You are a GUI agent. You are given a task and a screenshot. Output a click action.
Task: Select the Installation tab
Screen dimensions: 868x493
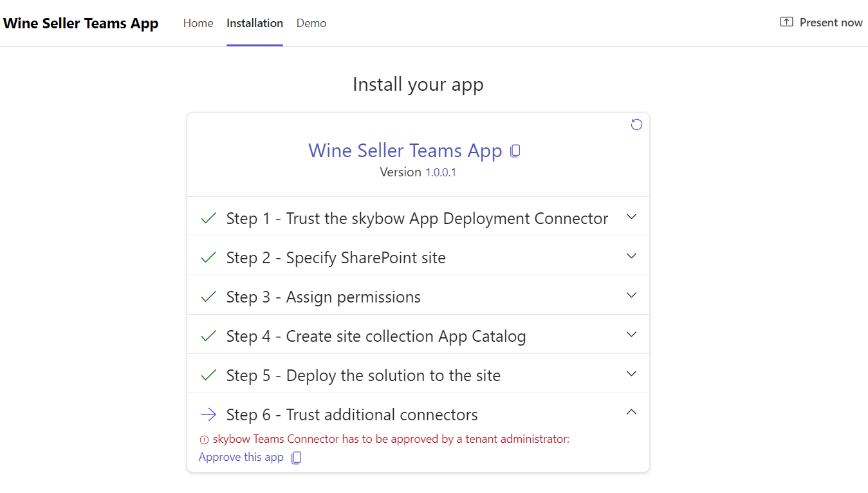tap(255, 23)
